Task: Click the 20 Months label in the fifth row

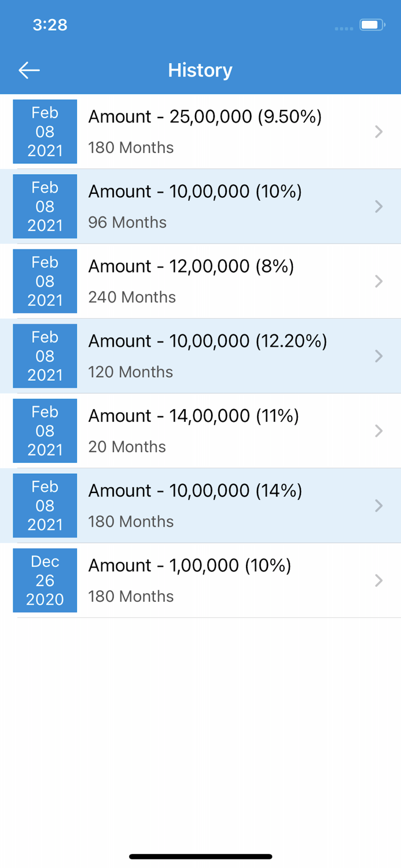Action: coord(127,447)
